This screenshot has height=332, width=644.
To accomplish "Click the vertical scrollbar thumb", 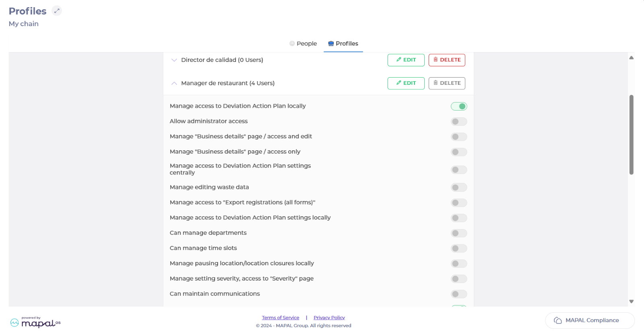I will (x=632, y=135).
